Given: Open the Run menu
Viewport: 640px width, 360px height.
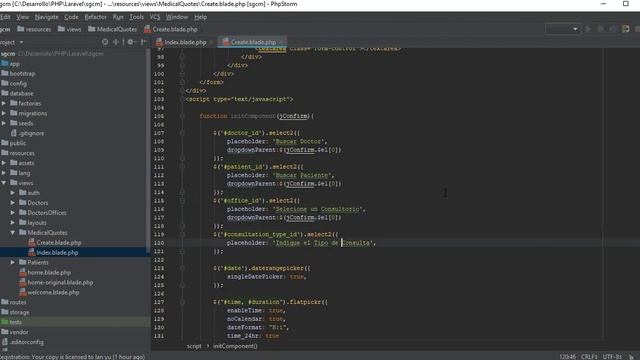Looking at the screenshot, I should pos(118,17).
